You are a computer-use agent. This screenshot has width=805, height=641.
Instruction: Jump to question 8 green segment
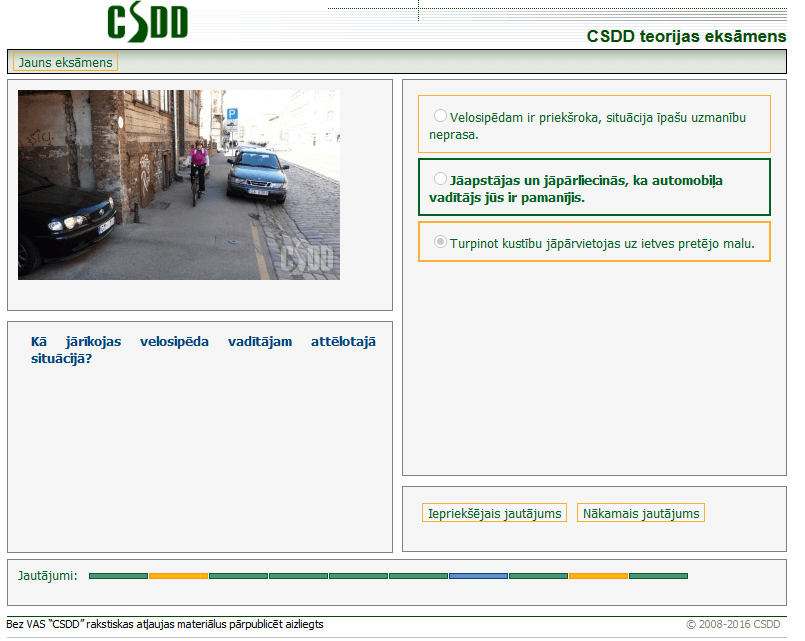(x=539, y=576)
